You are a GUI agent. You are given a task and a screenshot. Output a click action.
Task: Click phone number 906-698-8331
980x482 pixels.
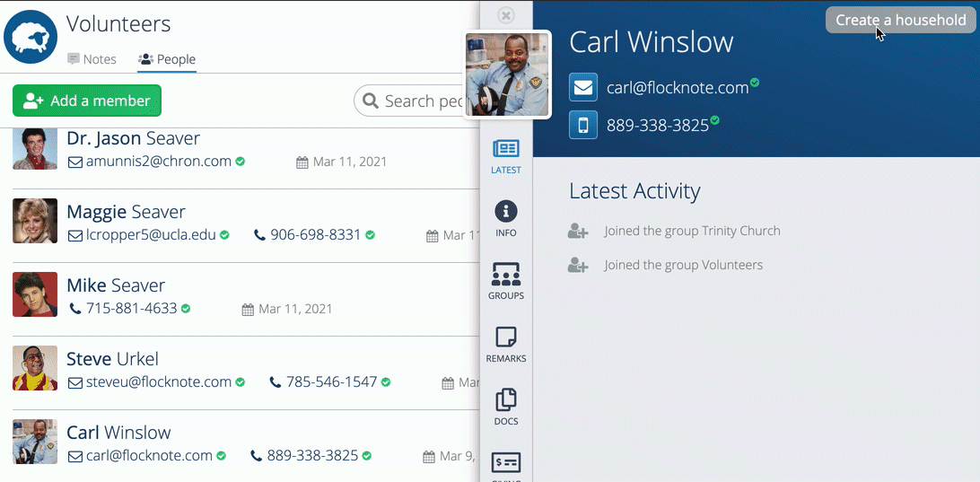(316, 235)
